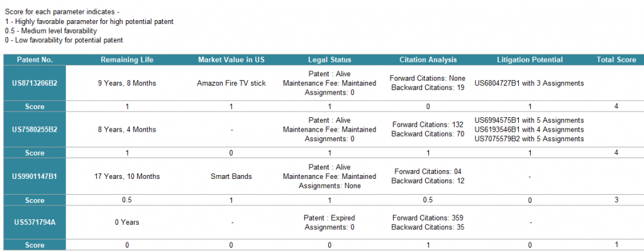
Task: Select the Amazon Fire TV stick cell
Action: (x=231, y=83)
